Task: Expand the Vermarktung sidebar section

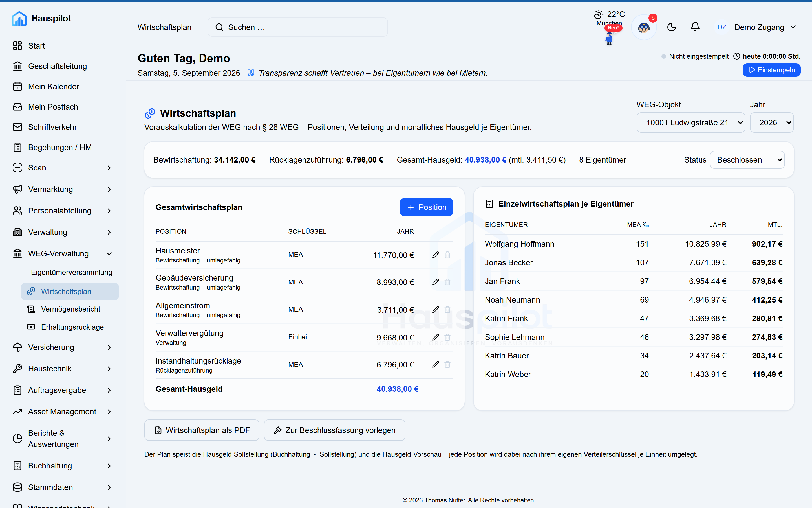Action: coord(62,189)
